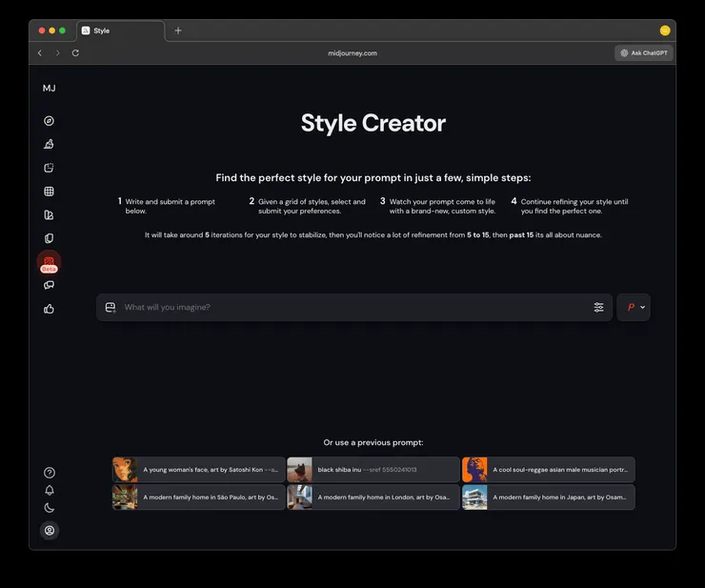Open Tasks via the thumbs-up sidebar icon
Image resolution: width=705 pixels, height=588 pixels.
coord(49,309)
